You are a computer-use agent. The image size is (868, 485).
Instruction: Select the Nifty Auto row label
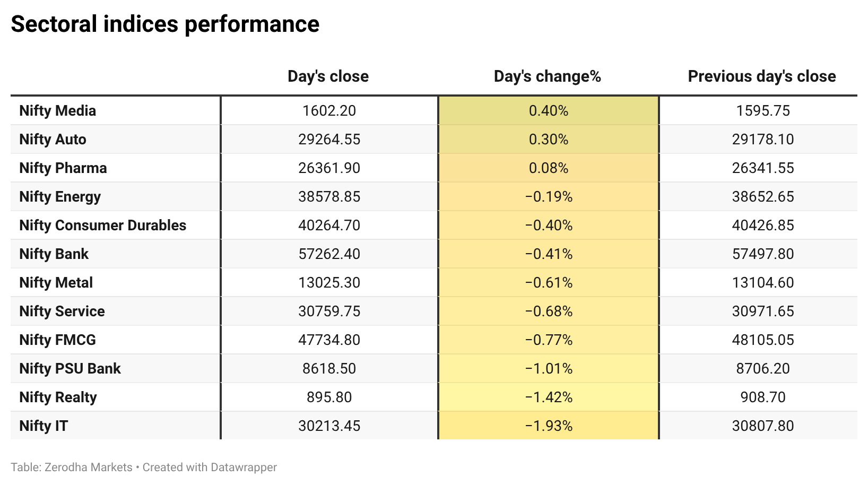53,139
